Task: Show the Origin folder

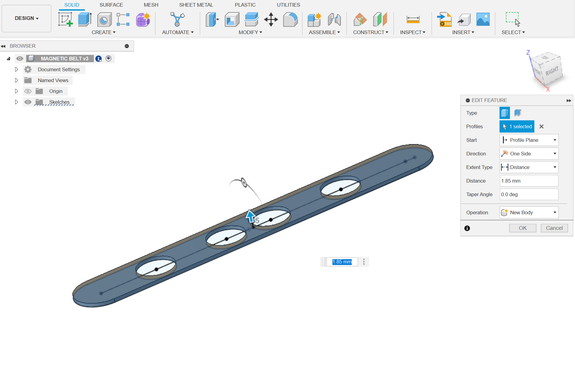Action: click(28, 91)
